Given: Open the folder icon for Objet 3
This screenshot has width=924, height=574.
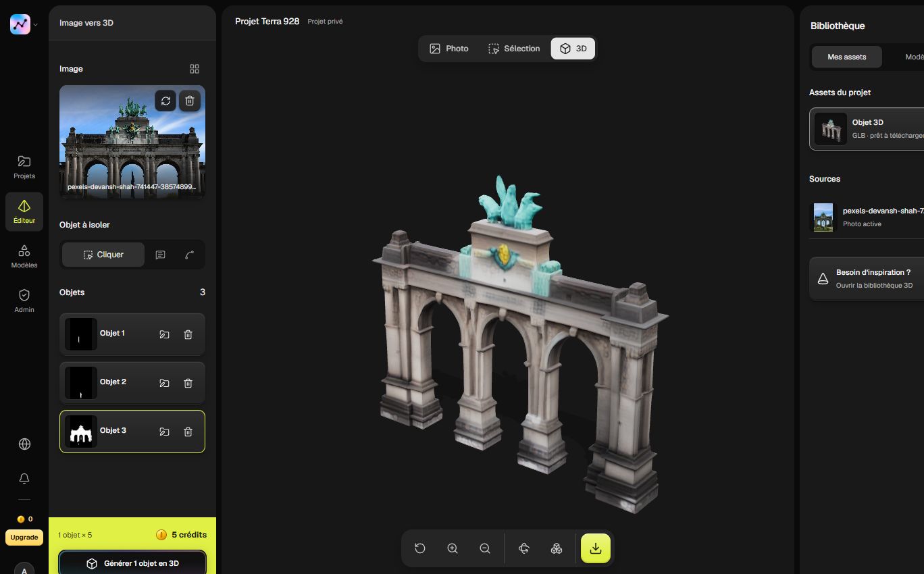Looking at the screenshot, I should coord(164,432).
